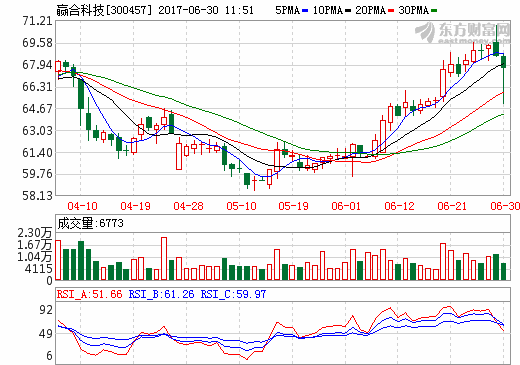Click the 59.76 price axis label

click(37, 174)
